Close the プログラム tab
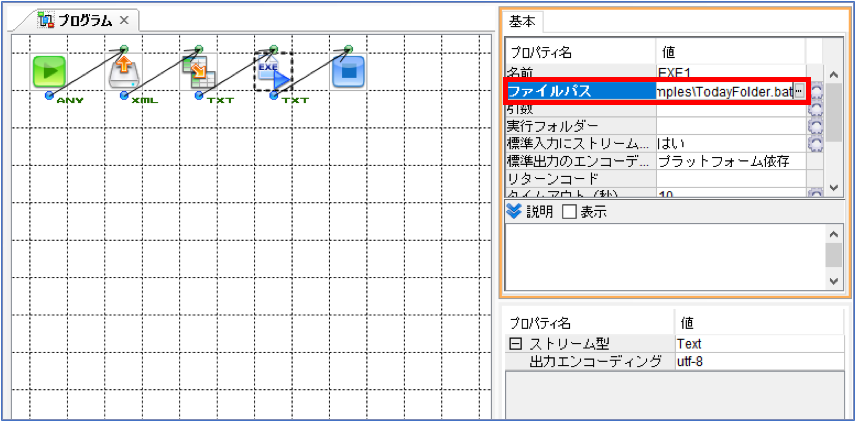This screenshot has width=856, height=424. coord(124,21)
